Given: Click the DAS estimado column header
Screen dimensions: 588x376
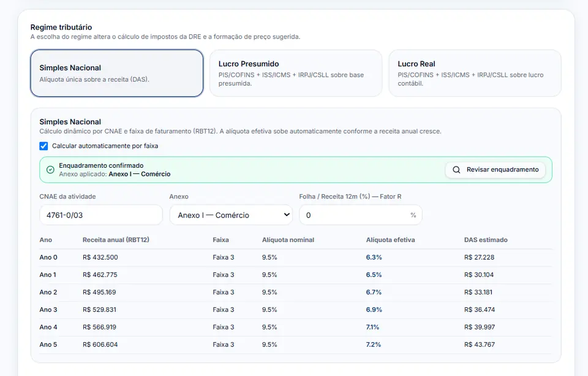Looking at the screenshot, I should point(486,240).
